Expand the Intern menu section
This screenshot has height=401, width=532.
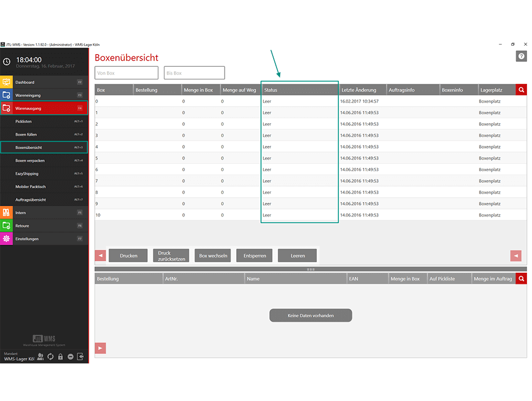pyautogui.click(x=44, y=213)
